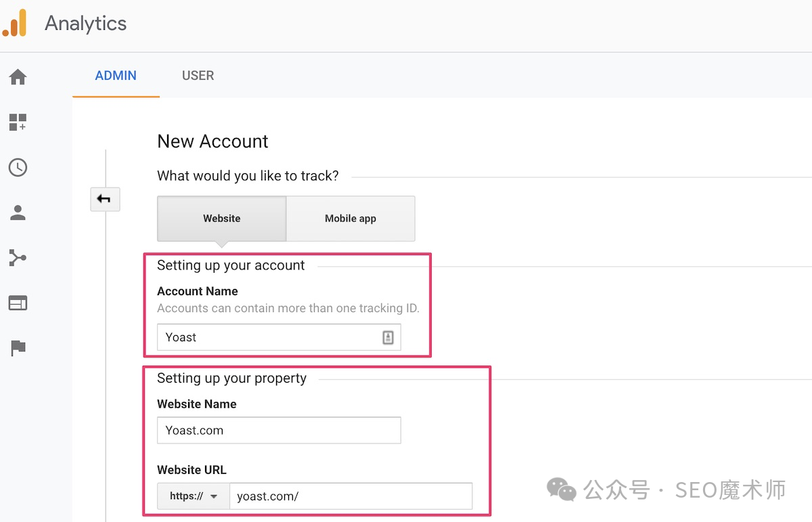The image size is (812, 522).
Task: Click the back arrow button
Action: tap(105, 199)
